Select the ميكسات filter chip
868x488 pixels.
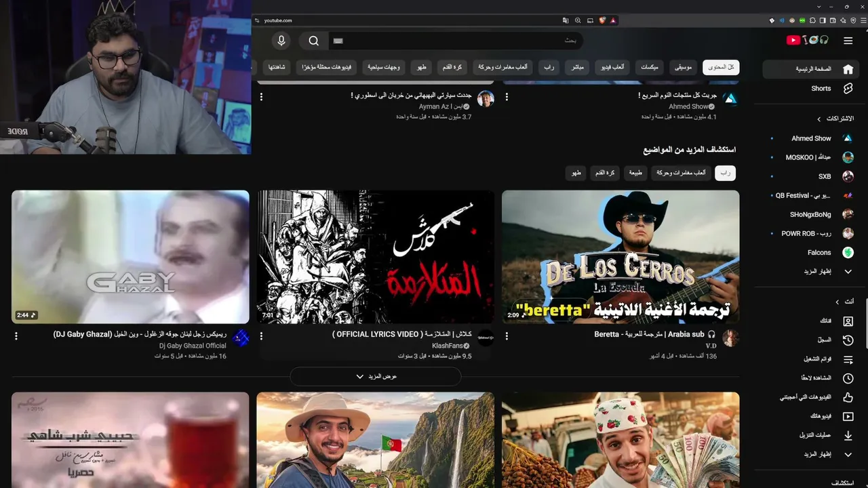[x=649, y=67]
